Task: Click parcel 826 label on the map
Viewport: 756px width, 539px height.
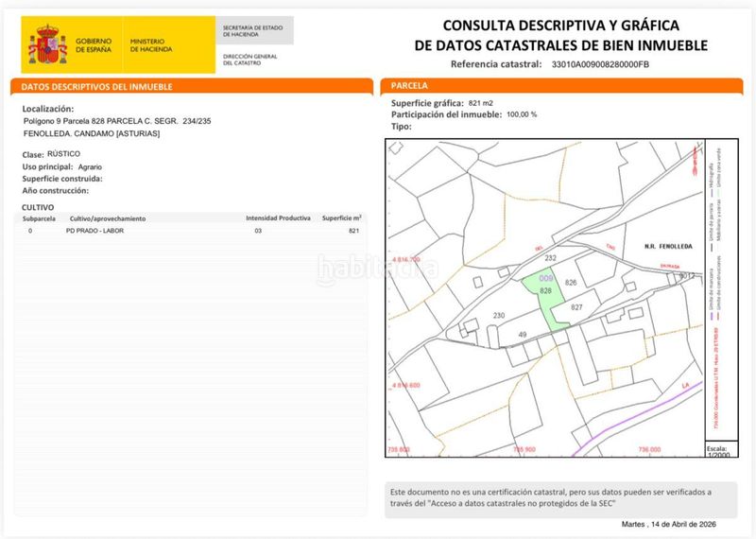Action: 571,283
